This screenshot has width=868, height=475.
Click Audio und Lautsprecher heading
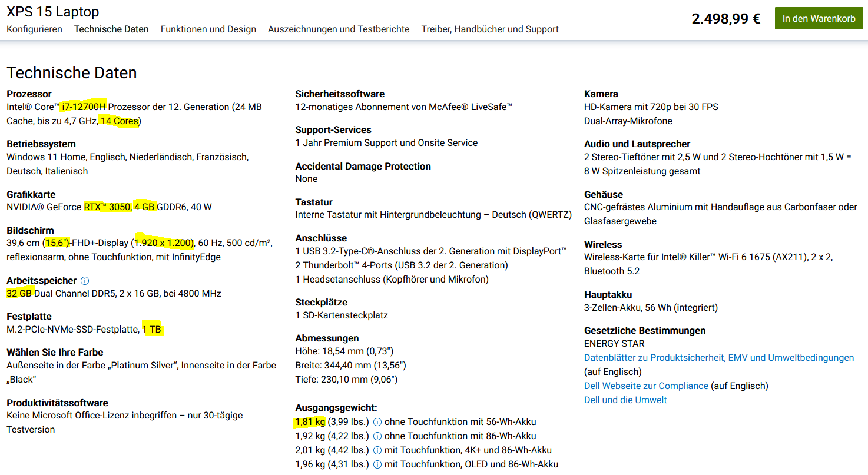637,144
